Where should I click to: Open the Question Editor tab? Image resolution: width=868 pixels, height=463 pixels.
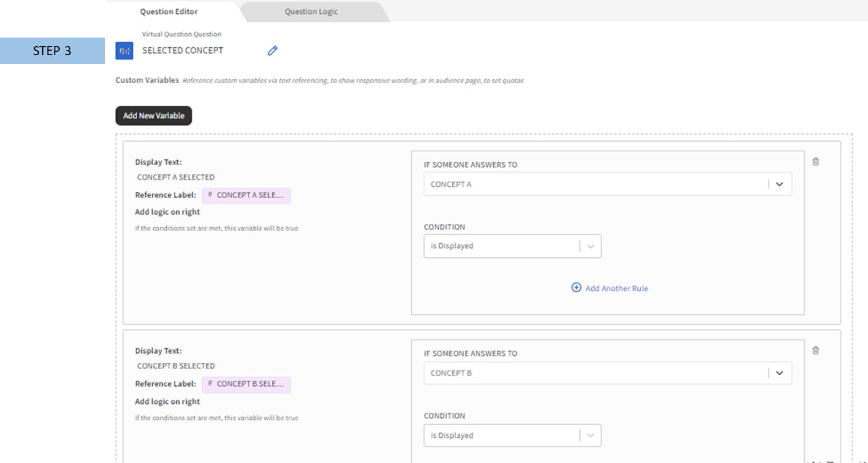coord(169,11)
